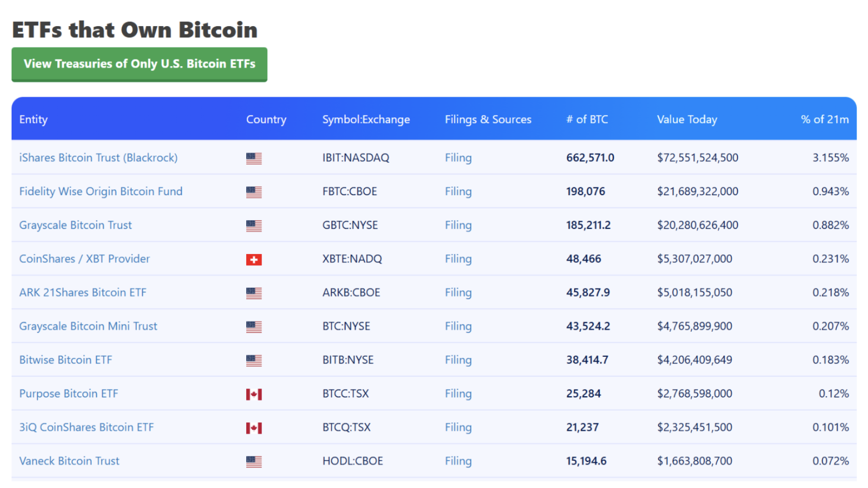Screen dimensions: 868x488
Task: Open ARK 21Shares Bitcoin ETF link
Action: [83, 292]
